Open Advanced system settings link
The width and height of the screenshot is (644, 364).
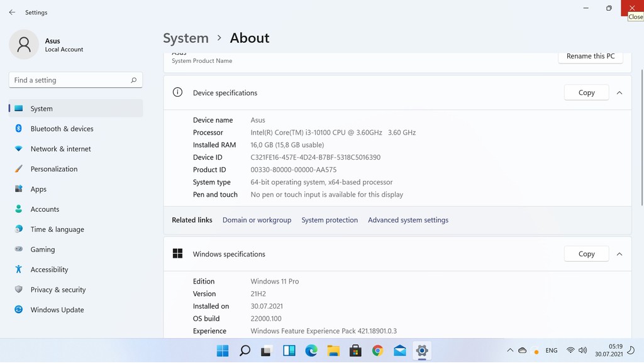coord(408,220)
